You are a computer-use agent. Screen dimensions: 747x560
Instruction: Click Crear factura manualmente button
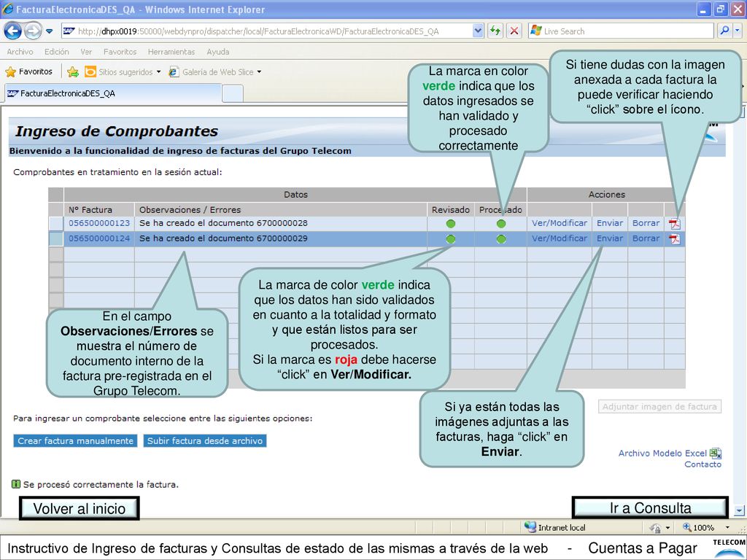pos(75,440)
